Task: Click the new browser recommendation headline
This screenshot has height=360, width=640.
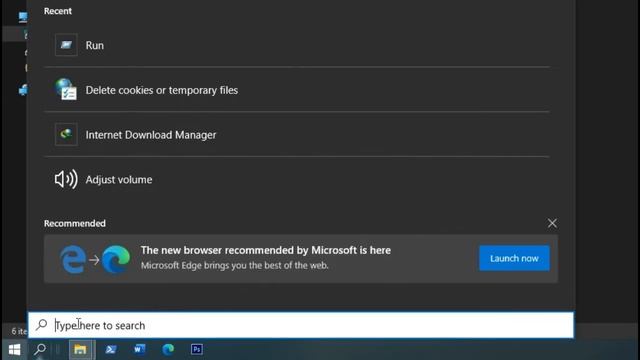Action: 266,250
